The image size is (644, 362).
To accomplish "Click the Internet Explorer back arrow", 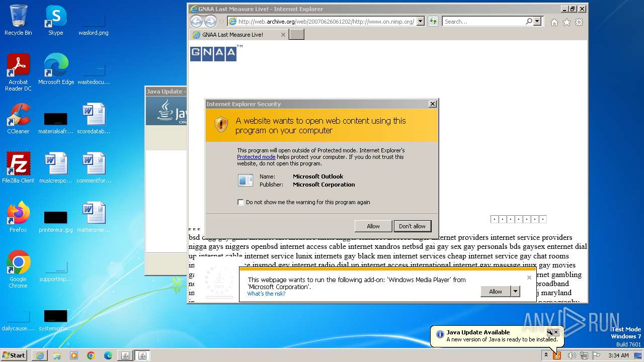I will [196, 21].
